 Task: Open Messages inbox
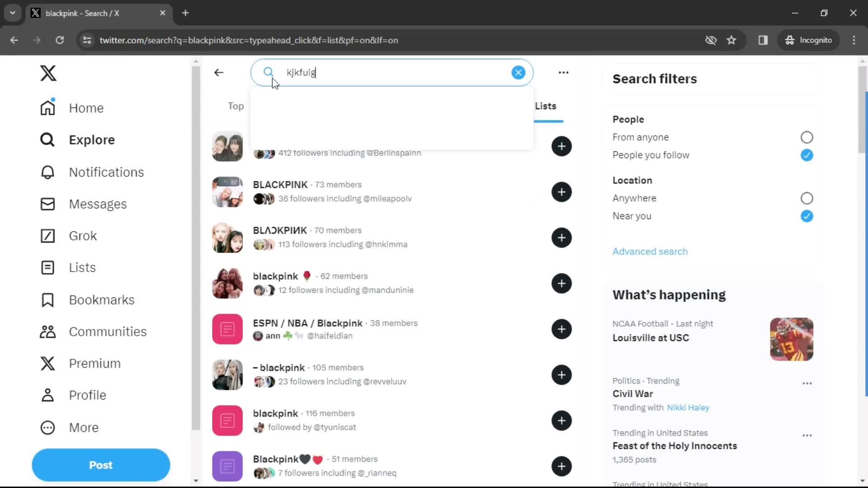(x=98, y=204)
